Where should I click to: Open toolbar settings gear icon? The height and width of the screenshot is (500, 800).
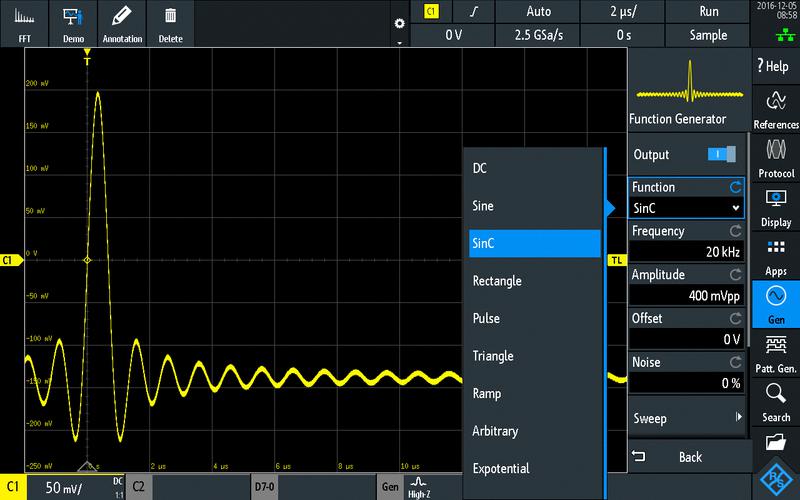[399, 23]
